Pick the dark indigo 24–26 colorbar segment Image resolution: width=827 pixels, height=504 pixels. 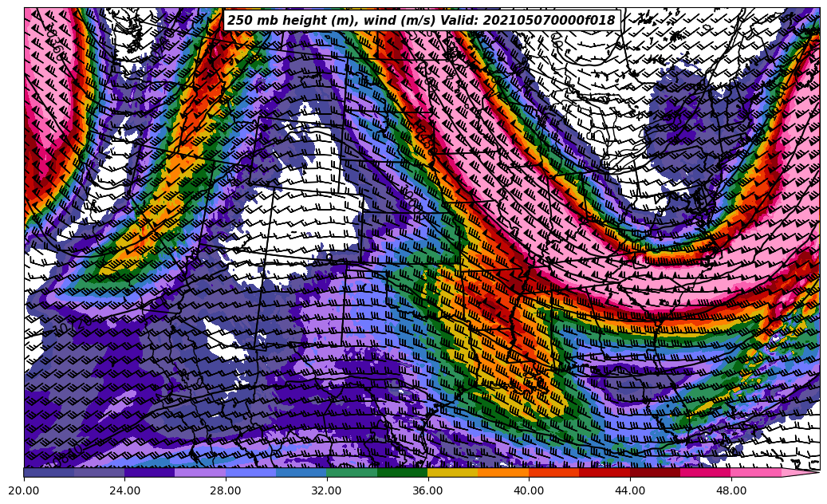150,472
